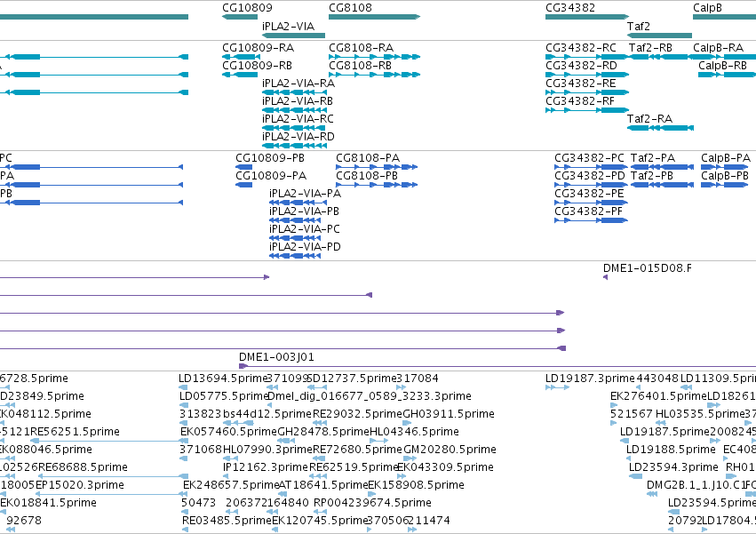Screen dimensions: 756x534
Task: Click transcript iPLA2-VIA-RA
Action: click(298, 83)
